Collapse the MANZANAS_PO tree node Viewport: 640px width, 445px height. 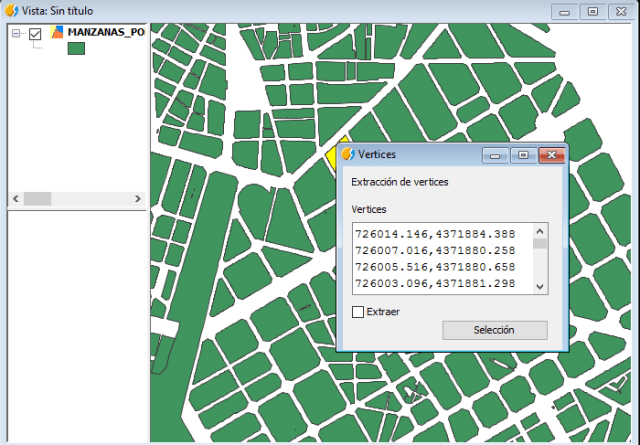(17, 33)
